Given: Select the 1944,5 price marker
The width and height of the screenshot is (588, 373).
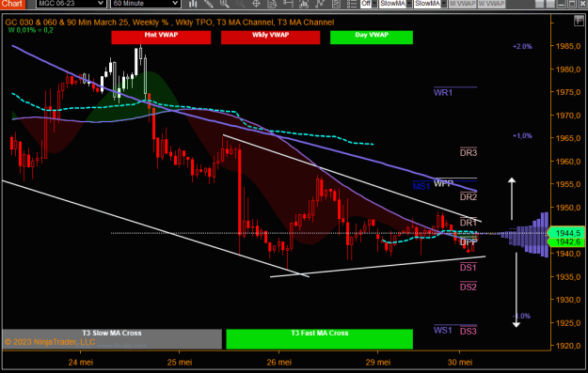Looking at the screenshot, I should pyautogui.click(x=567, y=233).
